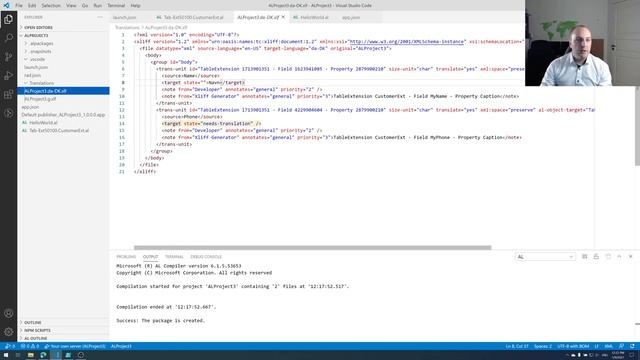Open the Source Control view
This screenshot has height=360, width=640.
9,57
